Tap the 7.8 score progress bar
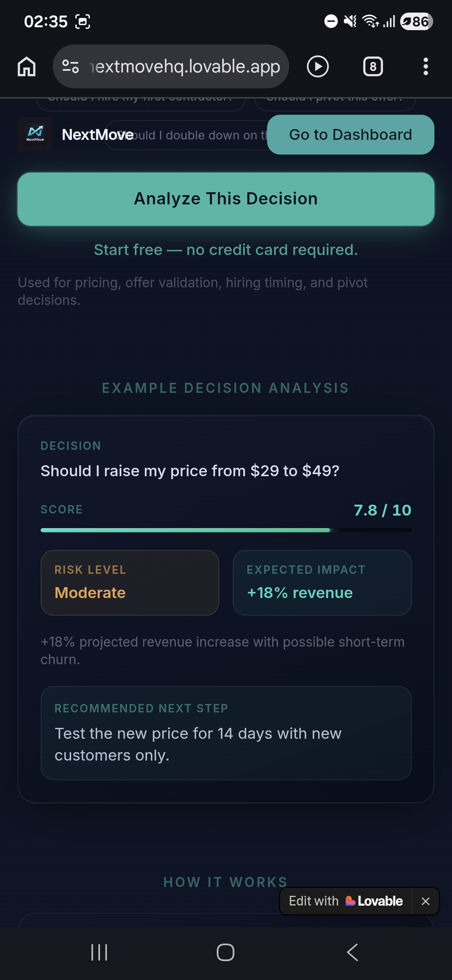Image resolution: width=452 pixels, height=980 pixels. tap(226, 529)
